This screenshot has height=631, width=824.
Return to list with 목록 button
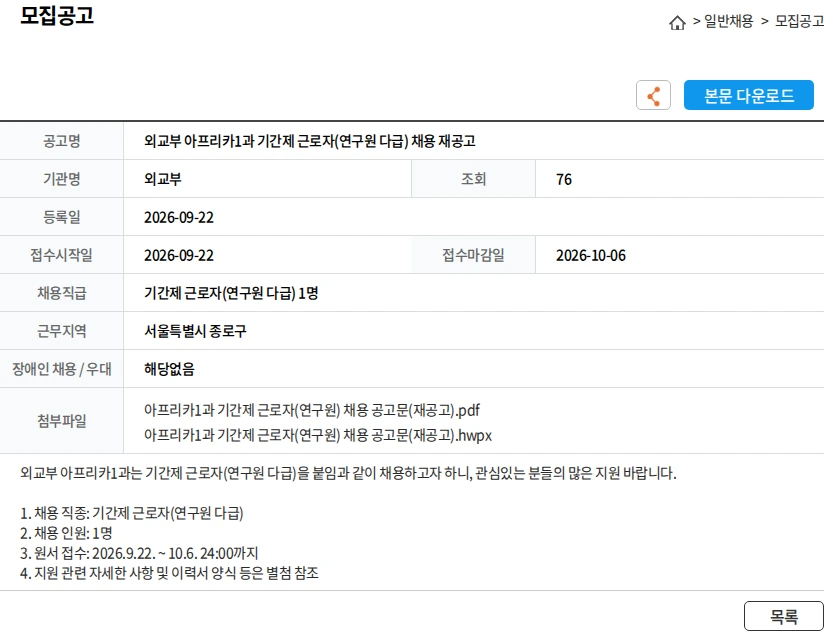784,616
